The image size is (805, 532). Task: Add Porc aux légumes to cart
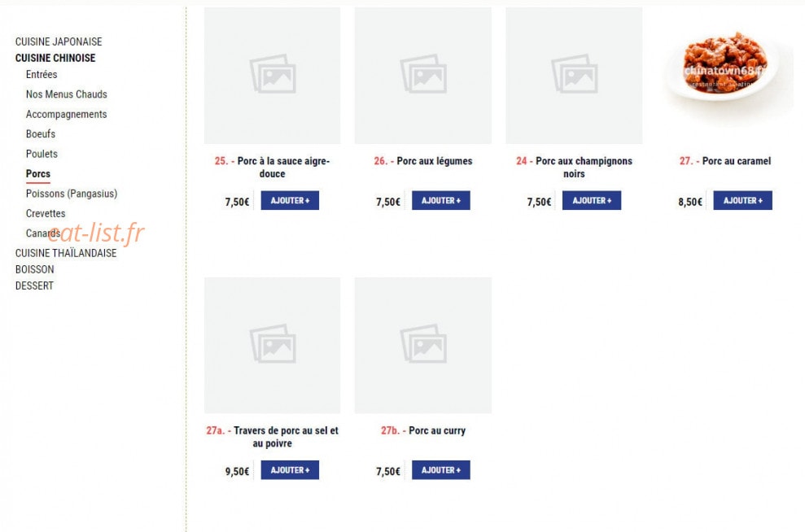(x=440, y=201)
